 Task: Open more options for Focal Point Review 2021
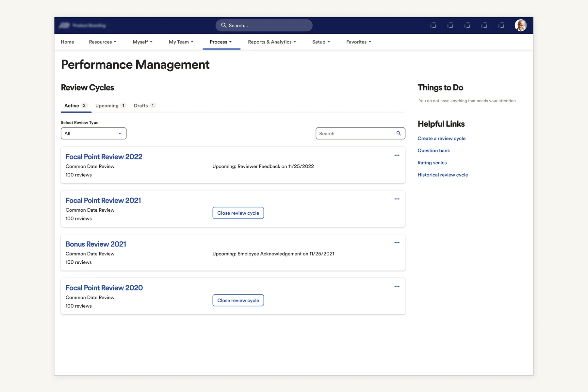pos(397,199)
